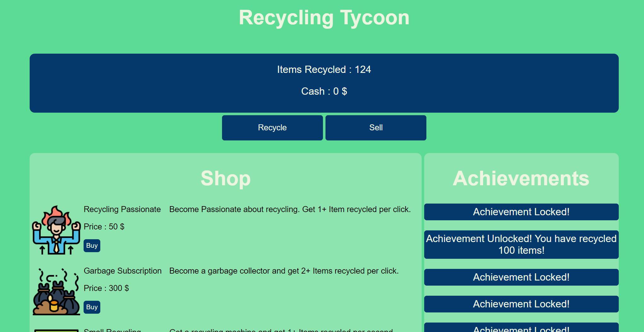
Task: Click the Recycle button
Action: tap(272, 128)
